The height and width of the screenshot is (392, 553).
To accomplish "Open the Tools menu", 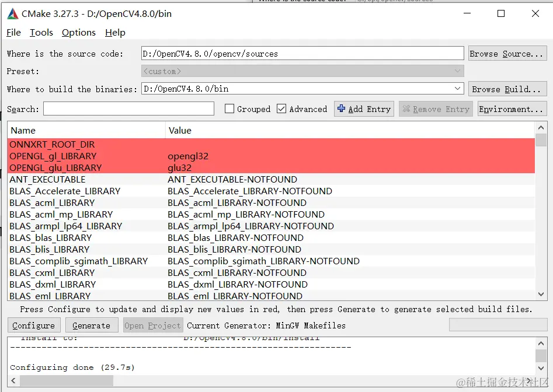I will pyautogui.click(x=41, y=33).
